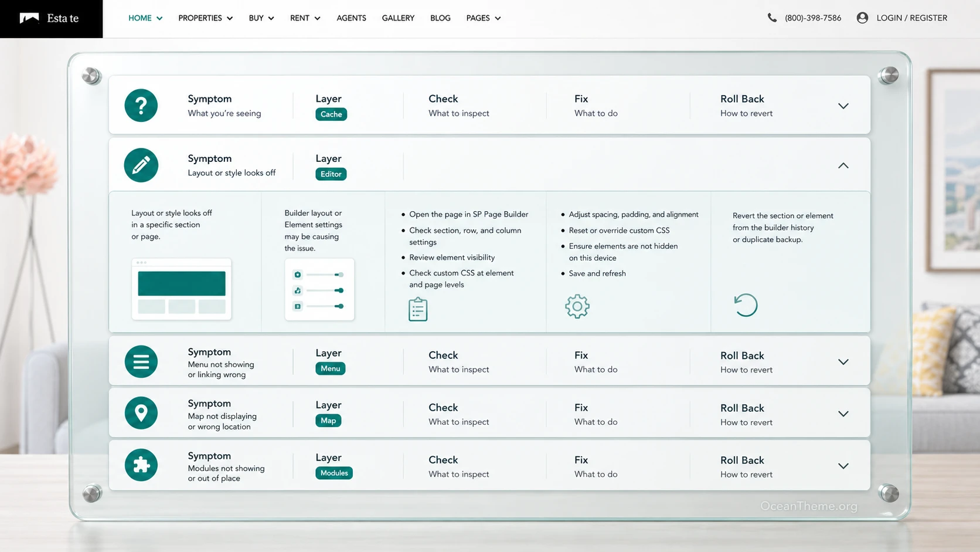
Task: Click Roll Back heading in Modules row
Action: coord(742,460)
